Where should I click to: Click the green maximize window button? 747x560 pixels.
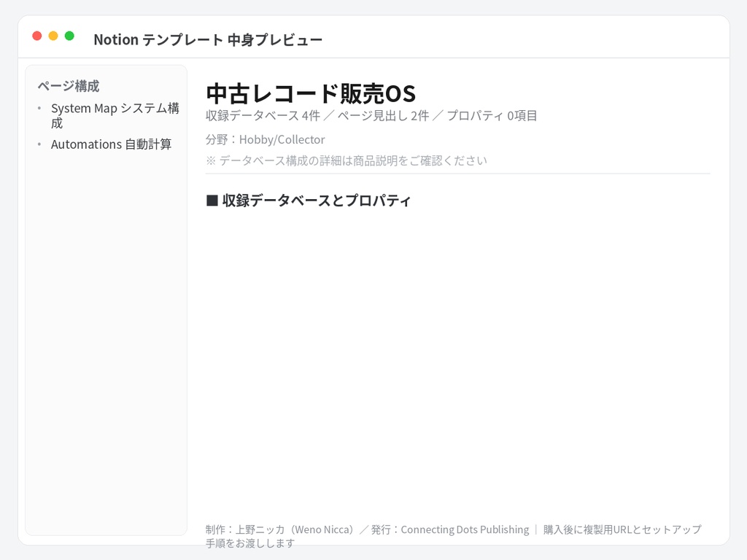69,36
